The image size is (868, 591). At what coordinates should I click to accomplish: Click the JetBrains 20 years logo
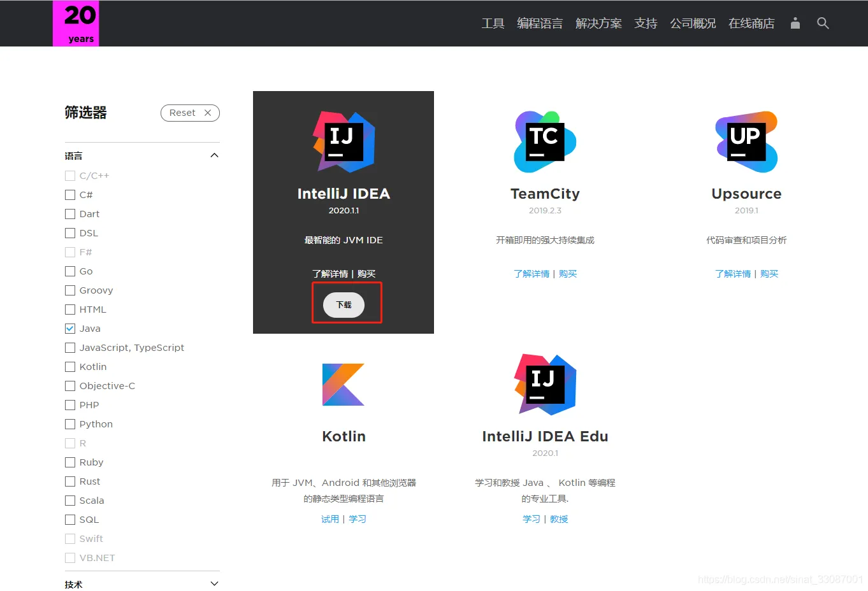pos(76,24)
